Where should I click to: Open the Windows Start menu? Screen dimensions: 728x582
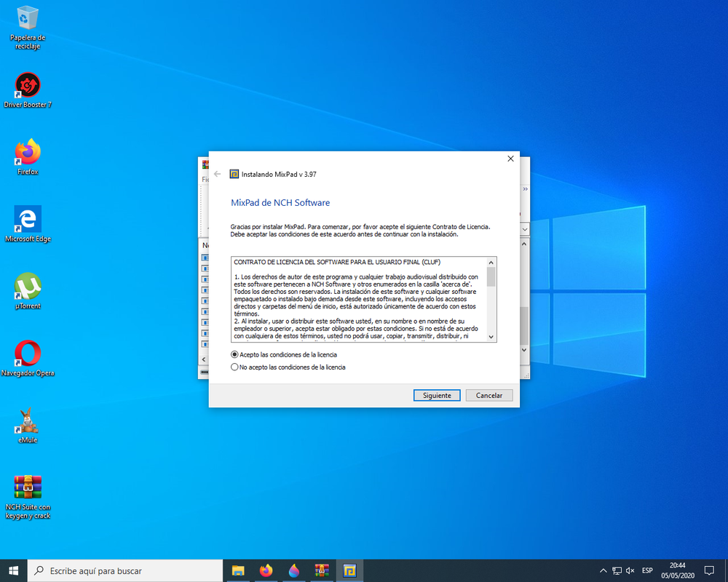tap(13, 571)
